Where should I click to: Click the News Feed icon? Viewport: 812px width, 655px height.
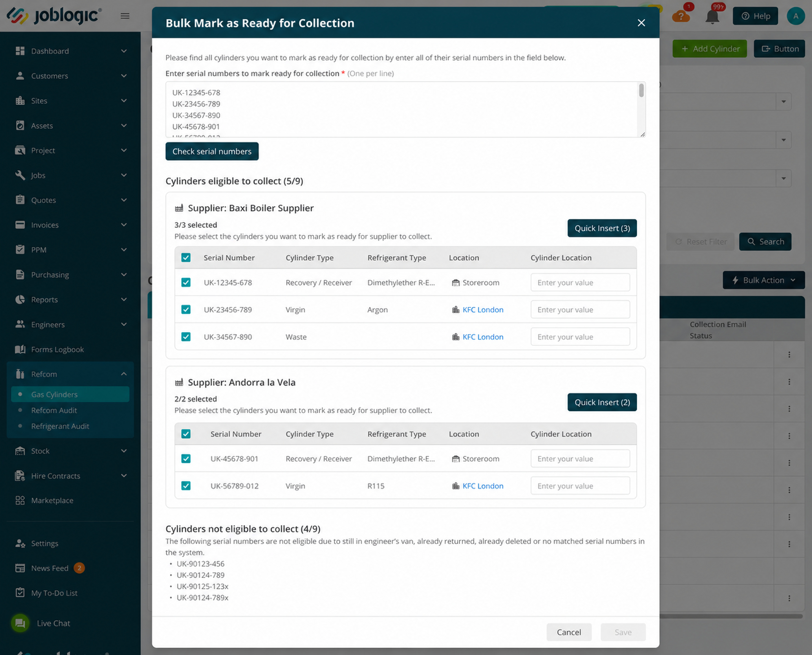pyautogui.click(x=20, y=568)
